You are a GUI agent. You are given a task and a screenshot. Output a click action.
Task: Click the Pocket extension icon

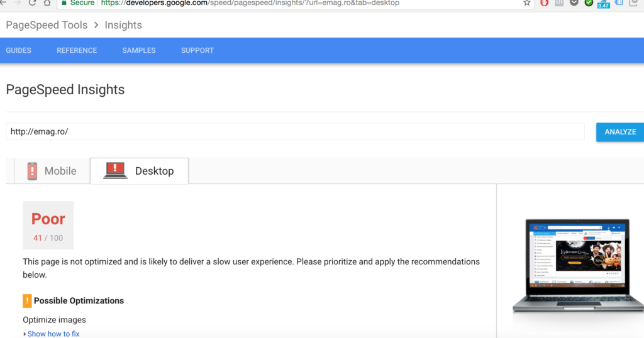(x=574, y=3)
